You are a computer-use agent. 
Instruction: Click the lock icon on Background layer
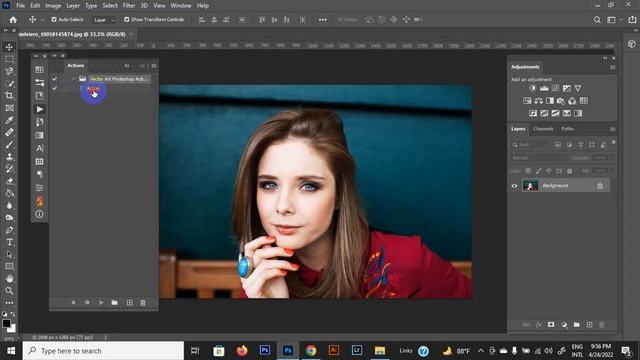tap(600, 186)
